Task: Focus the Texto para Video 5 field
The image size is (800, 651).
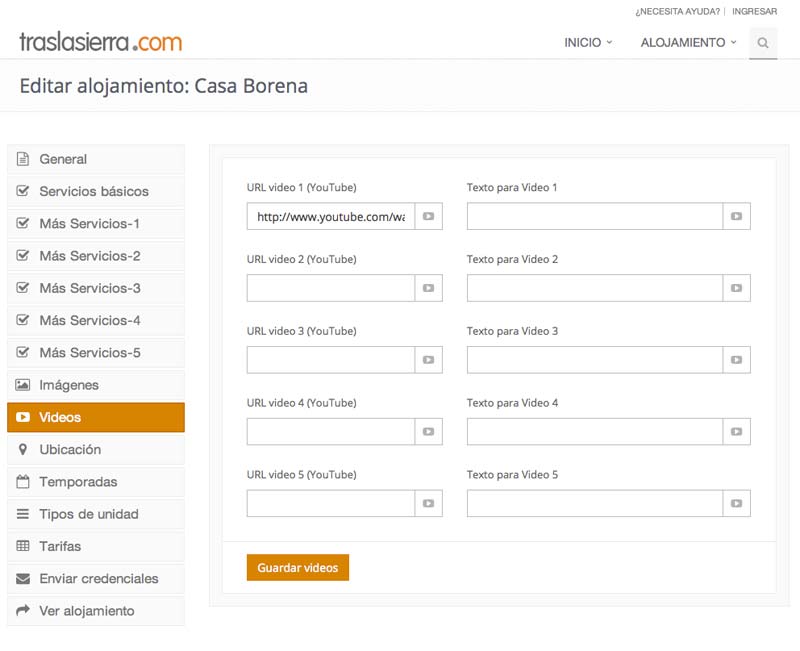Action: coord(595,504)
